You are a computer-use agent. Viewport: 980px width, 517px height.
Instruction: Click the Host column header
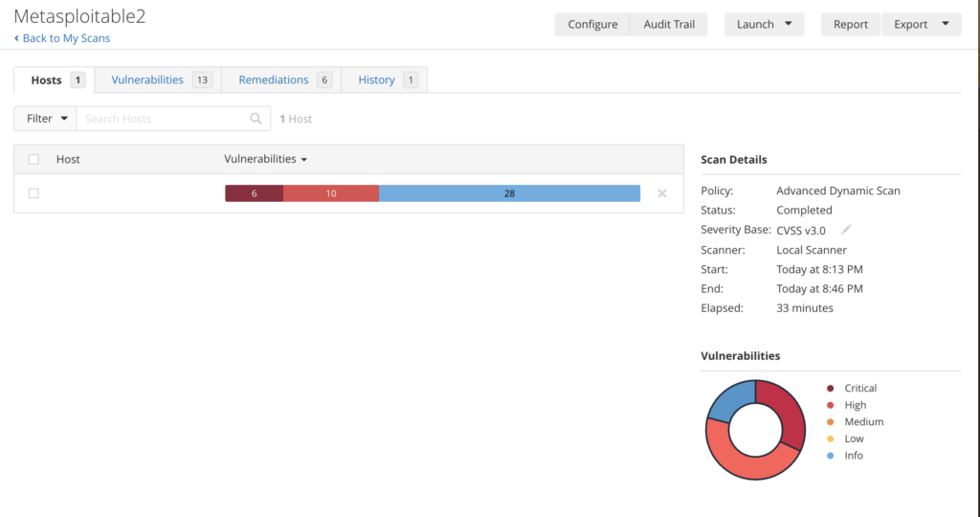click(x=68, y=160)
